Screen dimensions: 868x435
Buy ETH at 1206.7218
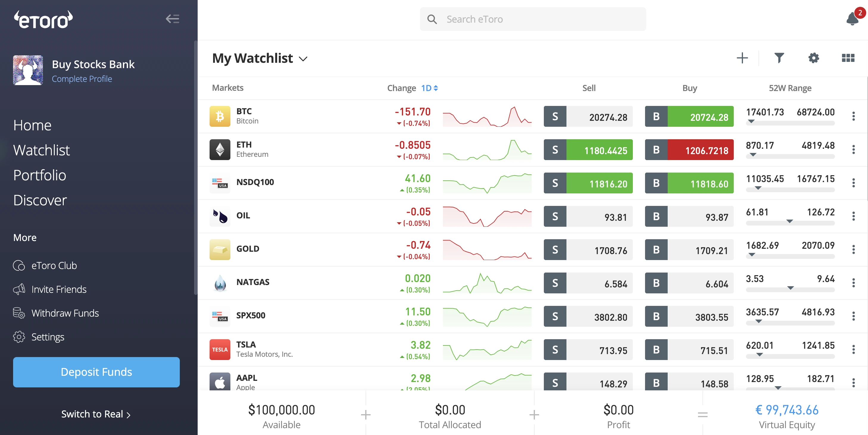[x=689, y=150]
